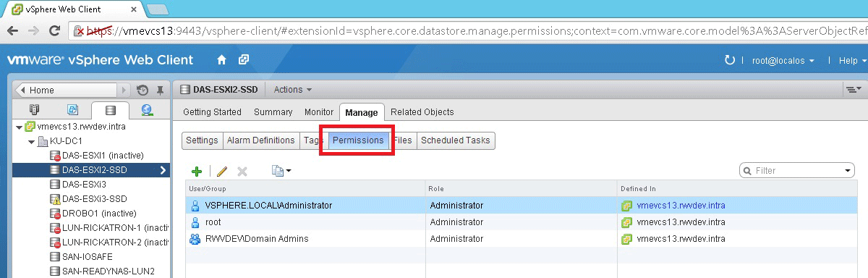Click the Domain Admins group icon
The width and height of the screenshot is (868, 278).
(x=195, y=238)
